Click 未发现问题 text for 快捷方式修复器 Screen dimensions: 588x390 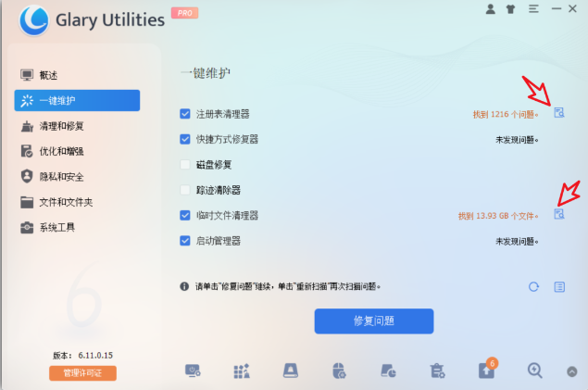click(517, 140)
